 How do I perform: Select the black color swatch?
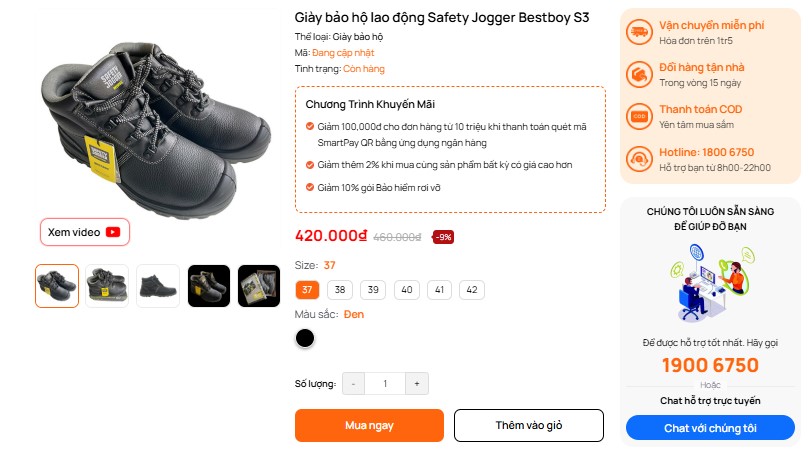(305, 338)
